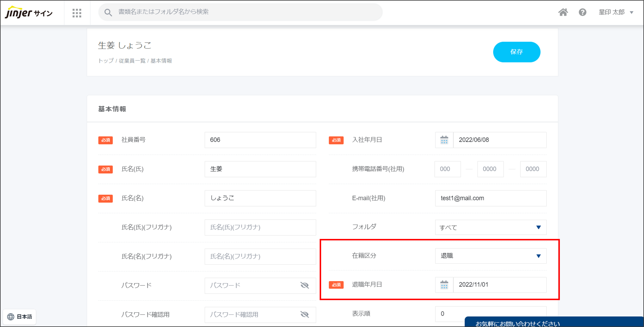Screen dimensions: 644x327
Task: Toggle password visibility in パスワード field
Action: (304, 285)
